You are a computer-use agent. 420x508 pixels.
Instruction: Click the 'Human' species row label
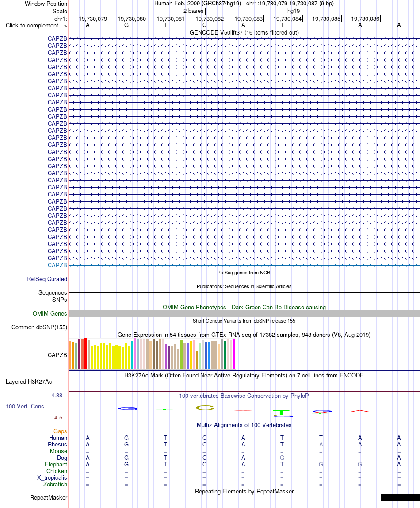pos(58,438)
